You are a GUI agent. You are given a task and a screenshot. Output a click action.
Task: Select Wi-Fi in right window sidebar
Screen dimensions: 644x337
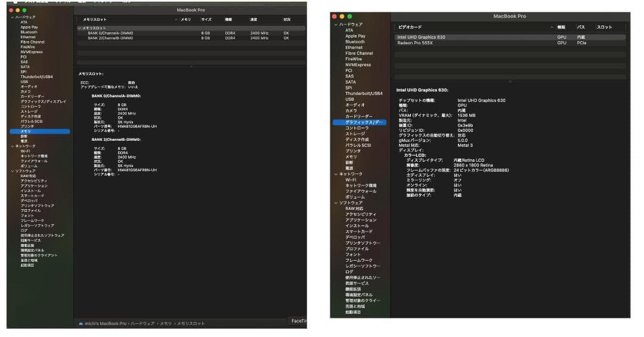351,180
